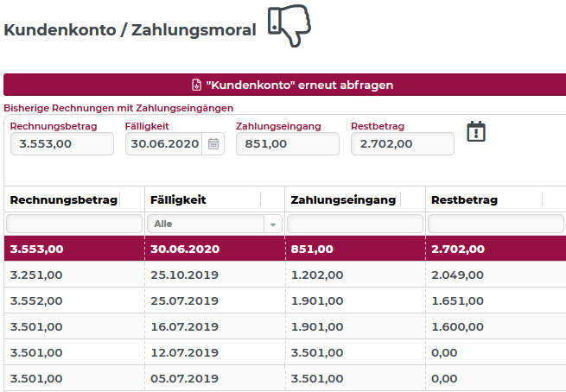The image size is (566, 392).
Task: Open the Fälligkeit date picker calendar icon
Action: 213,144
